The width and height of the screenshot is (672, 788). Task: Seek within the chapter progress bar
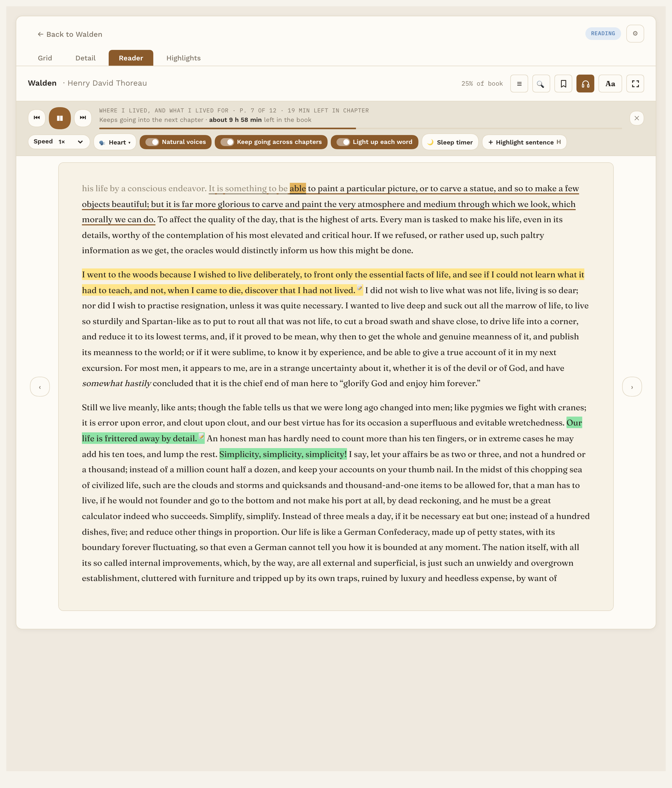(x=360, y=128)
